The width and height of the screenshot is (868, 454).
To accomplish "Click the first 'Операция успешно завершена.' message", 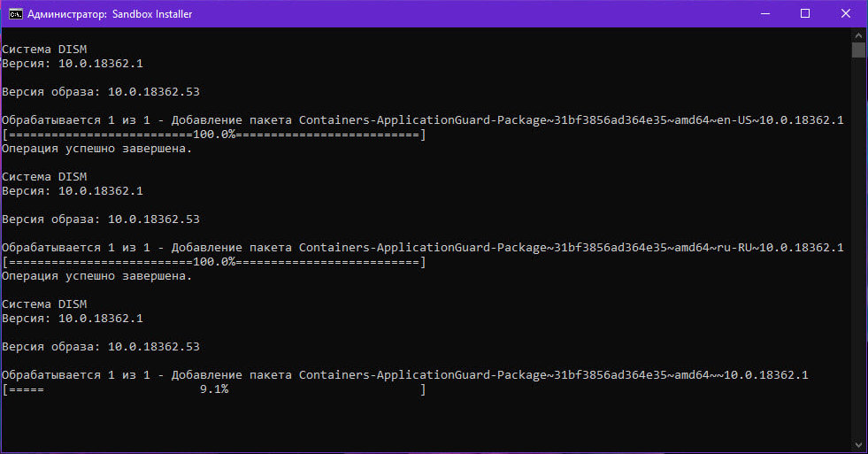I will click(96, 149).
